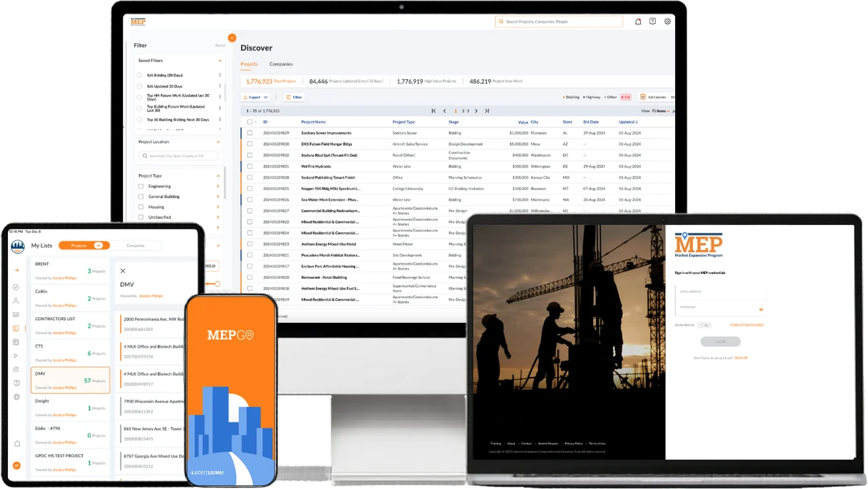The image size is (868, 489).
Task: Open the play icon in the tablet sidebar
Action: tap(16, 356)
